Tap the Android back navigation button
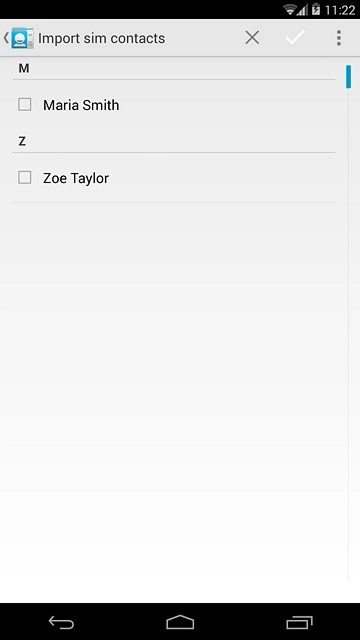Image resolution: width=360 pixels, height=640 pixels. (x=61, y=622)
